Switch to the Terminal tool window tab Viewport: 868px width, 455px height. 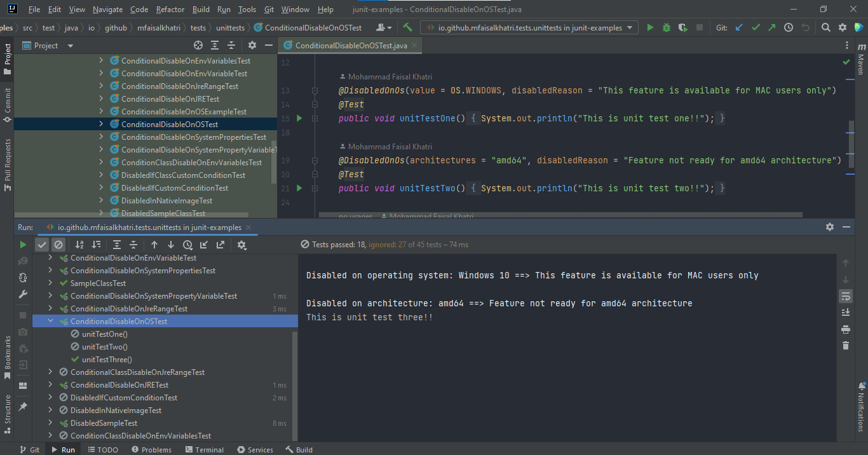pos(204,449)
